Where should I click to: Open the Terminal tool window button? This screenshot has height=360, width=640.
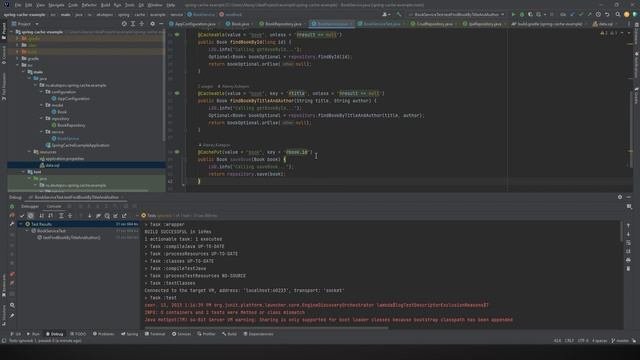pos(155,334)
